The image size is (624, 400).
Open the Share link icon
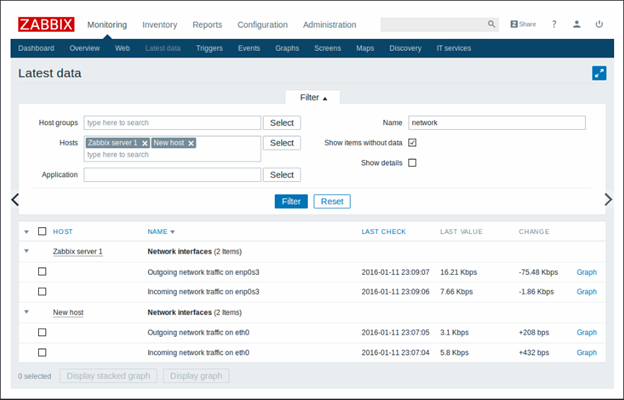click(523, 24)
